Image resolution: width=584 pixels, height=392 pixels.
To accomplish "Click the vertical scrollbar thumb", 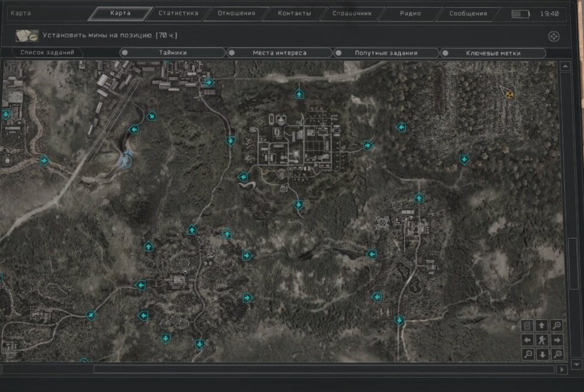I will click(x=574, y=263).
